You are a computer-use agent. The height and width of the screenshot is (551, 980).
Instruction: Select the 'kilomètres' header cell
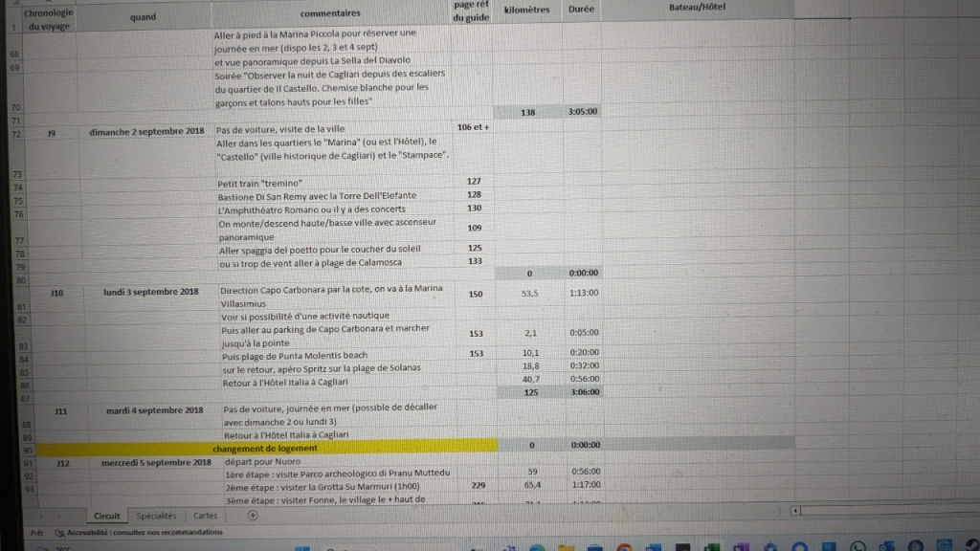[x=526, y=10]
